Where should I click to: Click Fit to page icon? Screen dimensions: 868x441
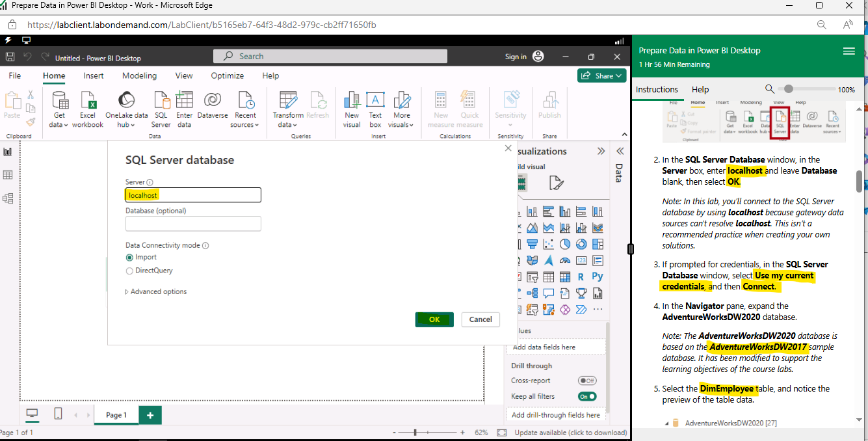pos(501,433)
